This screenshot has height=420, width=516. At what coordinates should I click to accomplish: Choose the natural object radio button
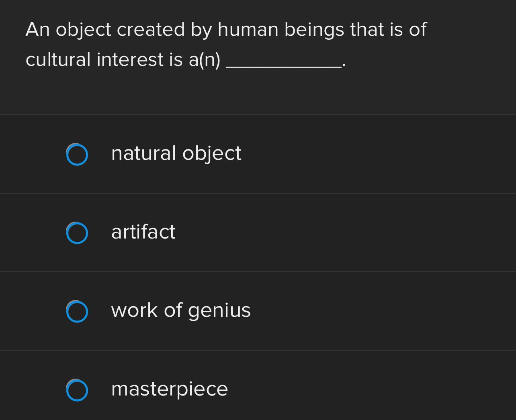click(x=77, y=154)
